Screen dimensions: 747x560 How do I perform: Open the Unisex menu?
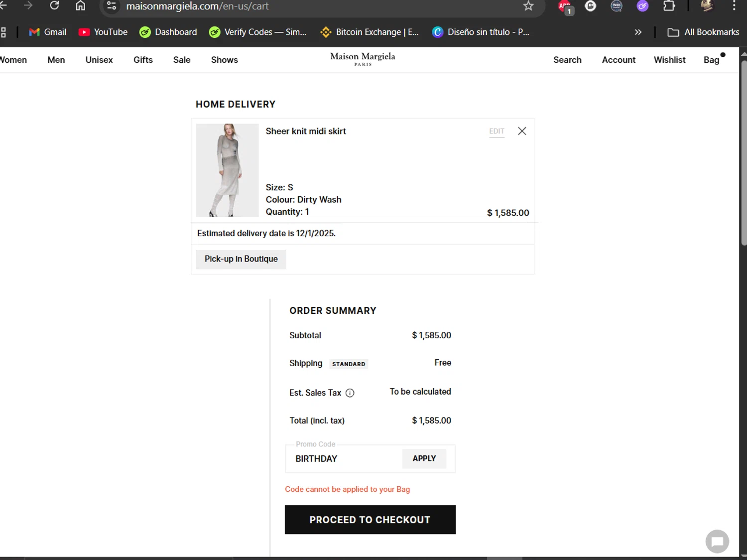pos(99,60)
